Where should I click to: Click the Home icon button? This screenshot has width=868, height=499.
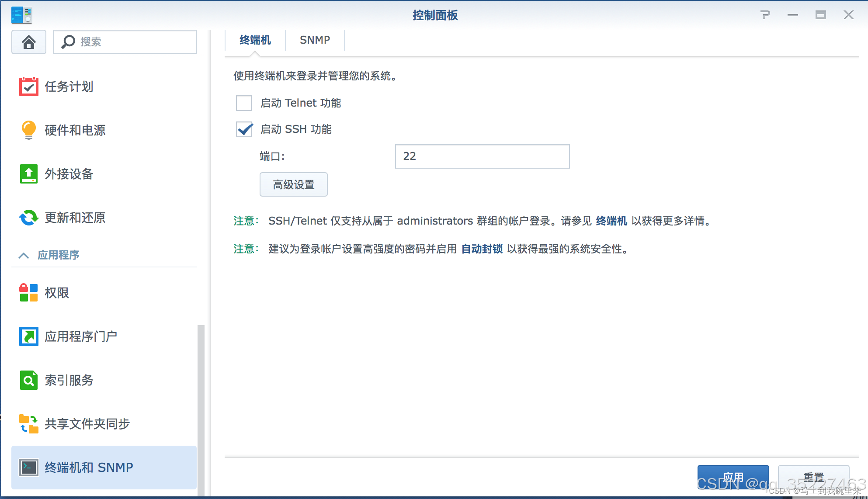click(29, 42)
